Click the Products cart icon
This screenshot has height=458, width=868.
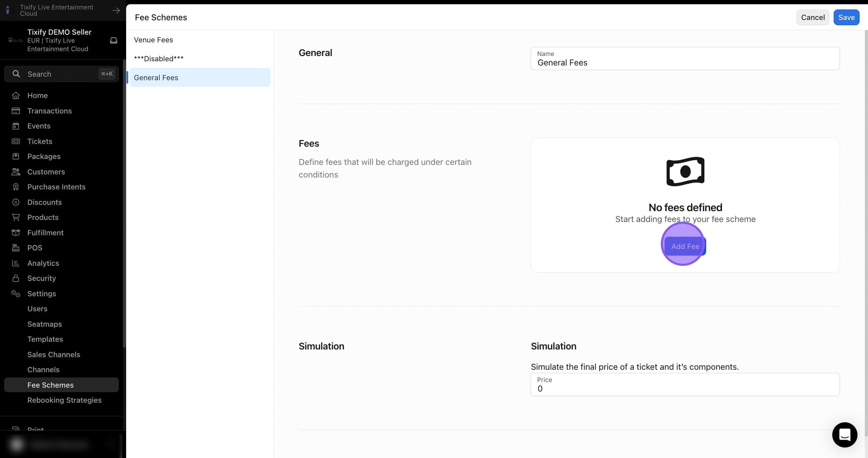pos(16,217)
